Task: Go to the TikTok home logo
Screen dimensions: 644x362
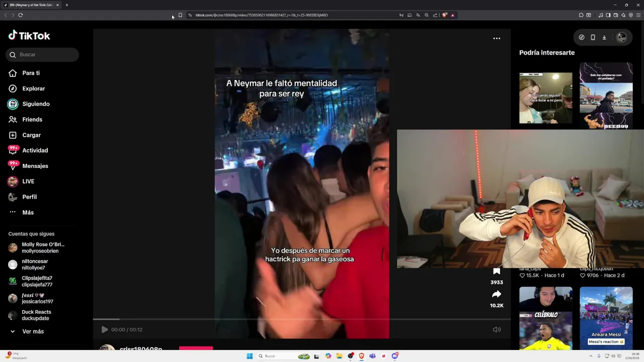Action: click(x=29, y=35)
